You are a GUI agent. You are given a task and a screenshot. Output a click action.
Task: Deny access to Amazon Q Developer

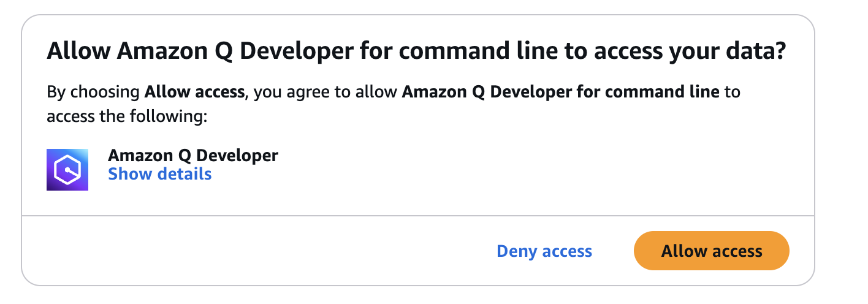[544, 251]
